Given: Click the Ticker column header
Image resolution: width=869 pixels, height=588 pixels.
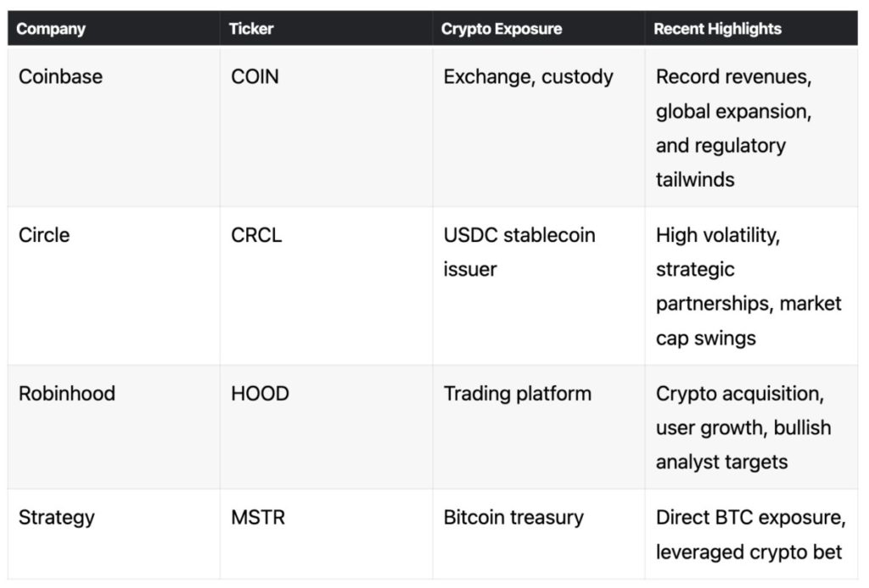Looking at the screenshot, I should (251, 29).
